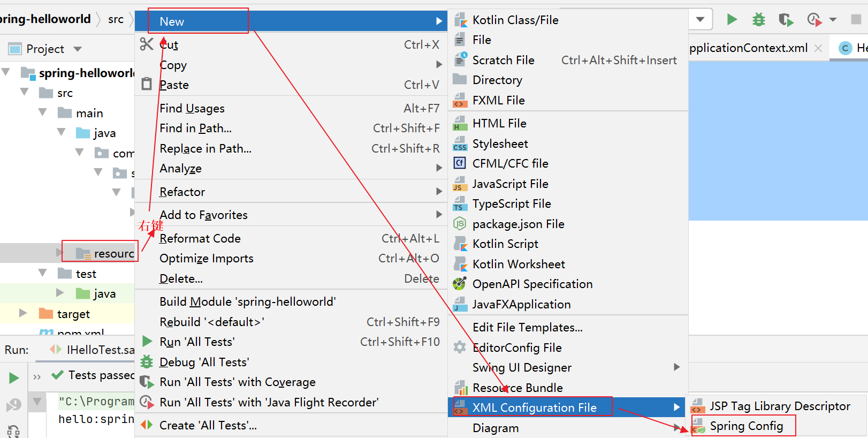Select Optimize Imports menu entry
The height and width of the screenshot is (438, 868).
tap(291, 258)
